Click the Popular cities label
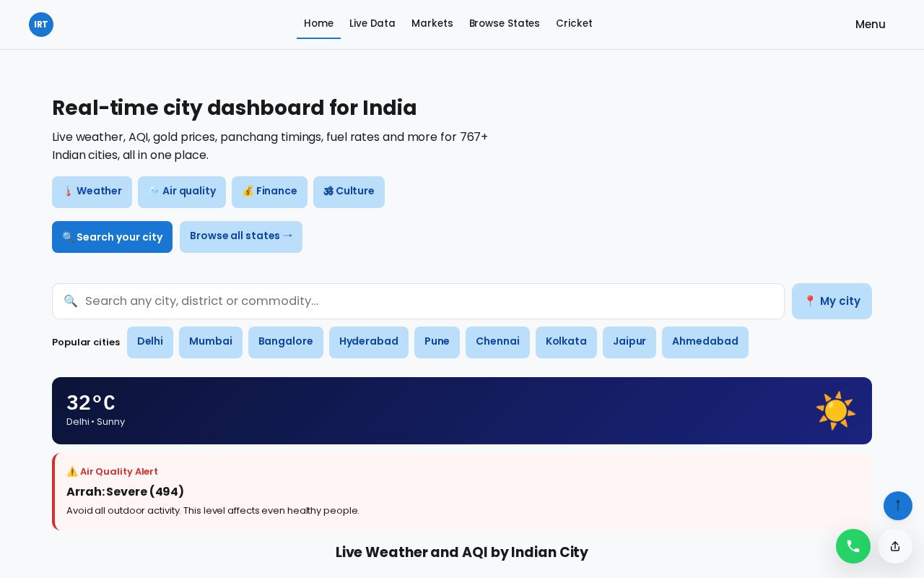 pyautogui.click(x=86, y=342)
